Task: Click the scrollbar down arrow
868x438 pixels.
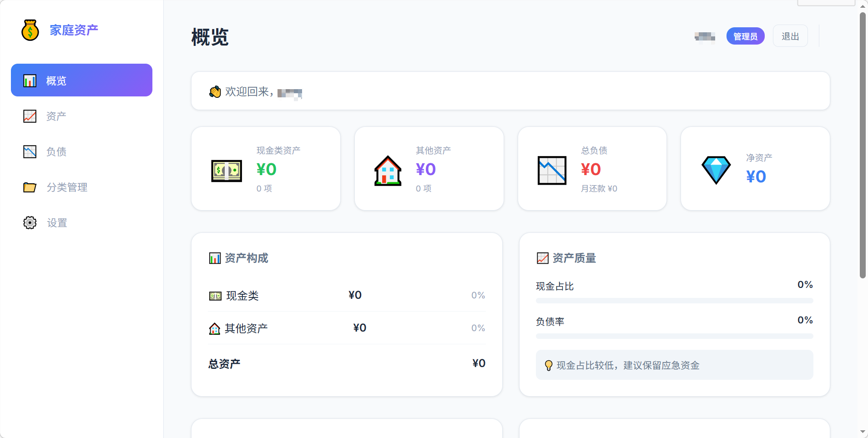Action: [863, 432]
